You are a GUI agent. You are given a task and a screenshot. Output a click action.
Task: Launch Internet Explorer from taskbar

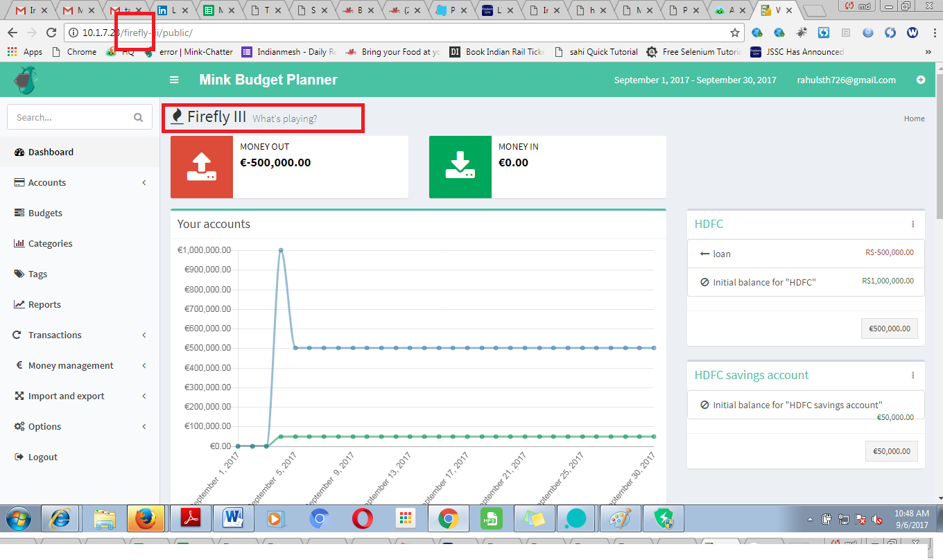tap(60, 518)
